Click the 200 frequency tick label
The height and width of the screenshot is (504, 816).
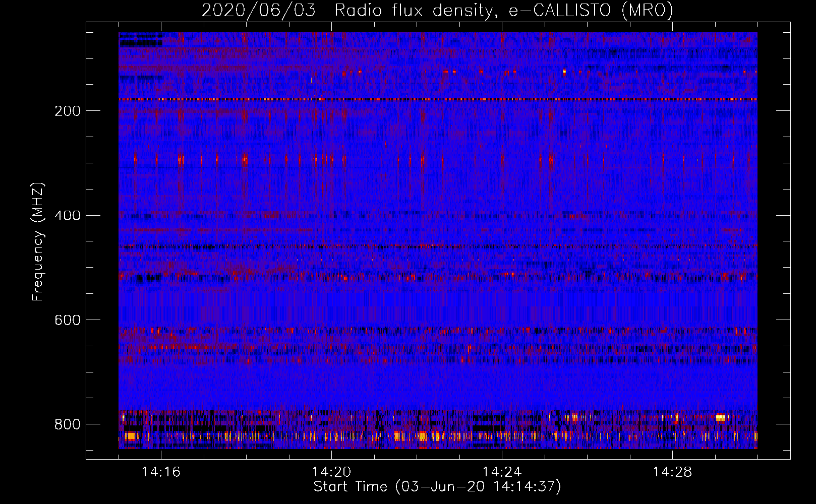[x=68, y=111]
